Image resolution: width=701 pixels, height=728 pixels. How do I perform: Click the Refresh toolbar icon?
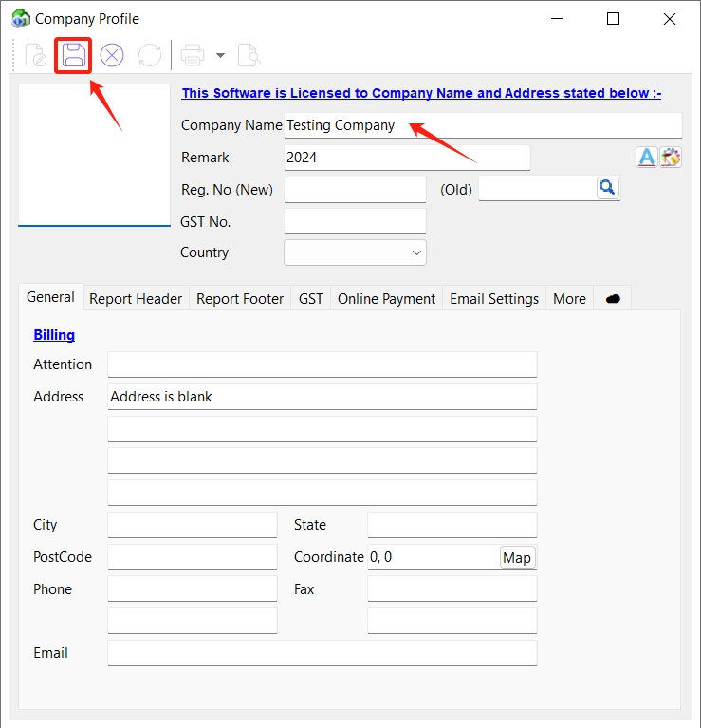point(150,56)
